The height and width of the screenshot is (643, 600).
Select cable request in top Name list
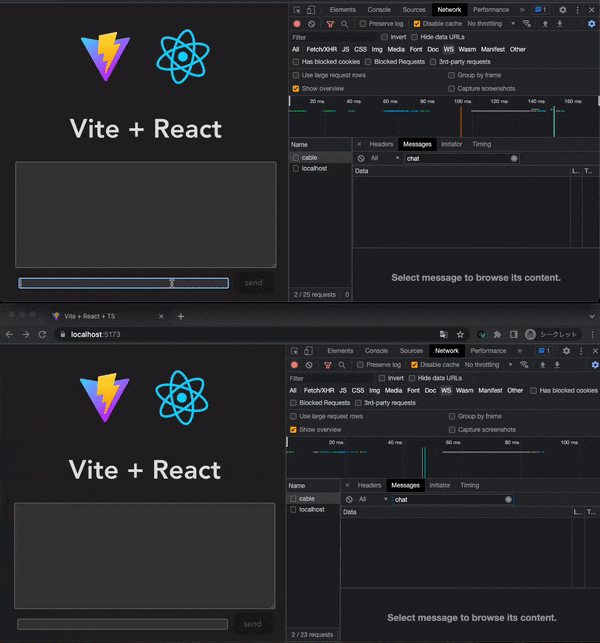tap(320, 158)
